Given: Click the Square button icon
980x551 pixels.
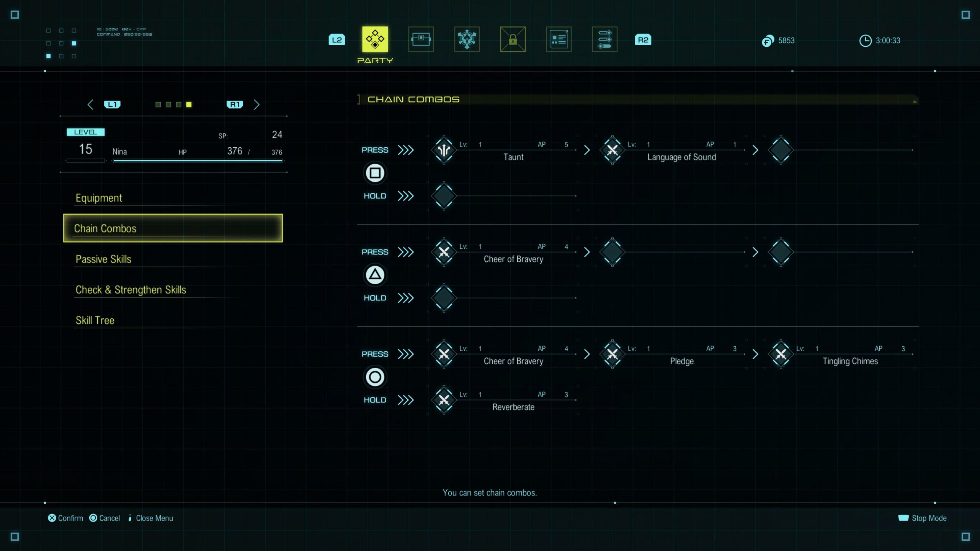Looking at the screenshot, I should (375, 173).
